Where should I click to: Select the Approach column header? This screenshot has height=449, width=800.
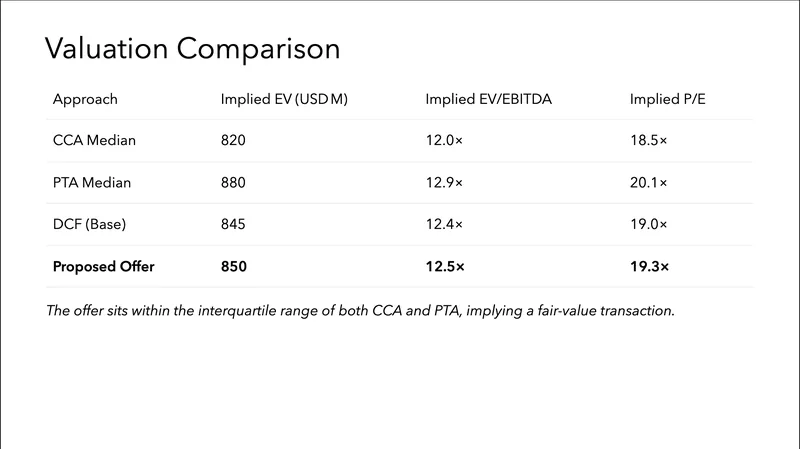click(85, 99)
